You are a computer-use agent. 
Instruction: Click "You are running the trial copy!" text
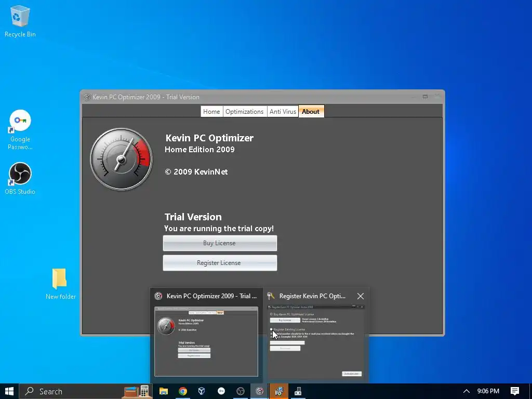point(219,229)
